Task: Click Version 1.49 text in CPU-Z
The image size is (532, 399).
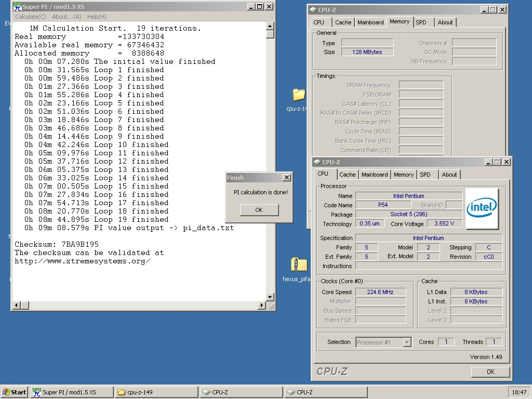Action: pyautogui.click(x=486, y=357)
